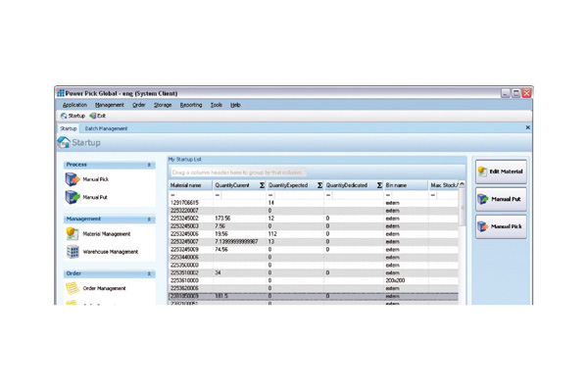Switch to the Startup tab
The height and width of the screenshot is (392, 588).
(x=69, y=128)
